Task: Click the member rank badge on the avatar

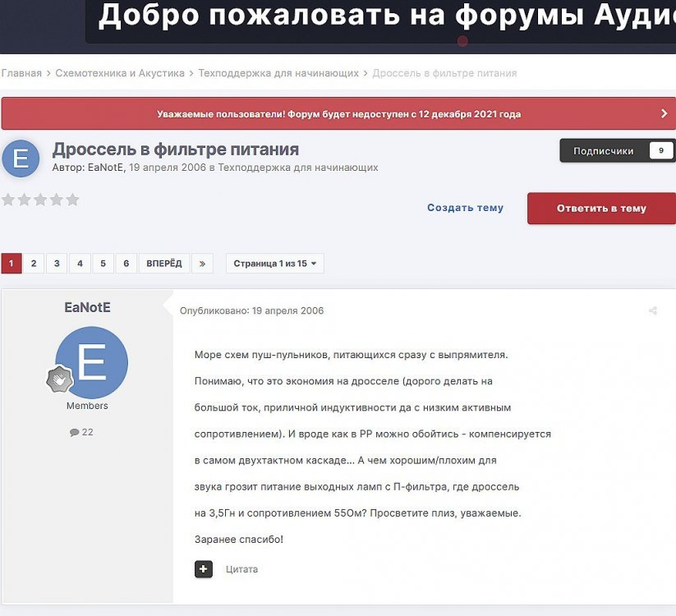Action: pyautogui.click(x=60, y=379)
